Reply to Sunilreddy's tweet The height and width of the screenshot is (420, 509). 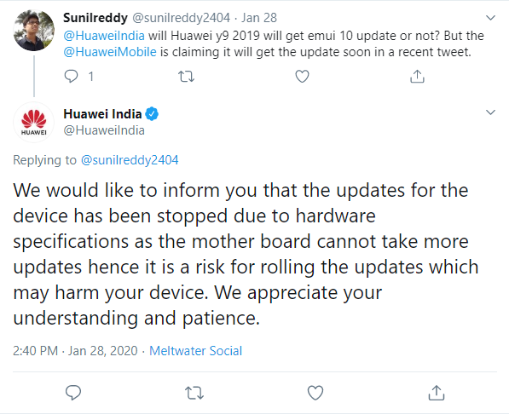coord(71,77)
